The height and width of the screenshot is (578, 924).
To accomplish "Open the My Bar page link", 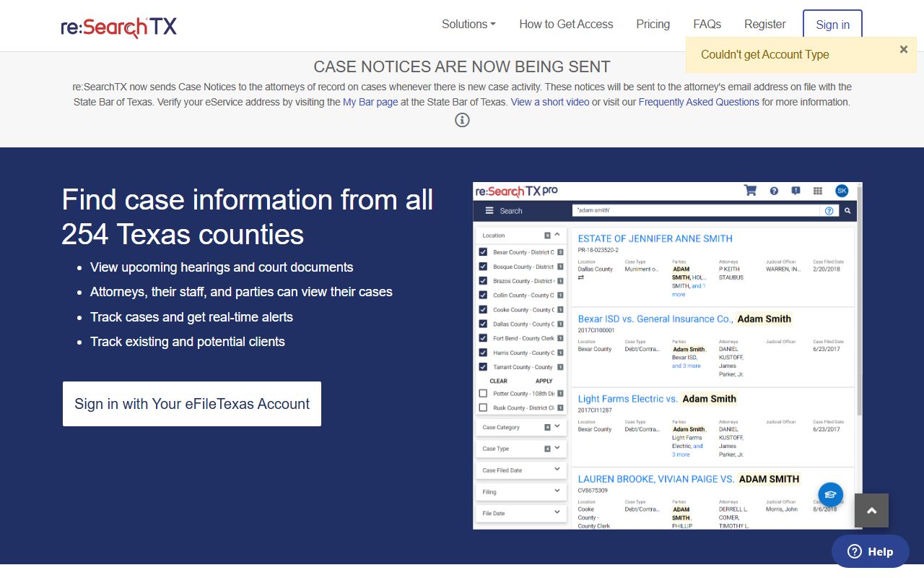I will click(x=370, y=102).
